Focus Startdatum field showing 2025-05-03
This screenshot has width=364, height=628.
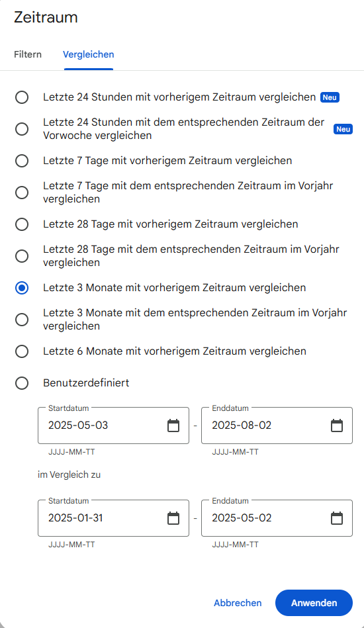(113, 426)
